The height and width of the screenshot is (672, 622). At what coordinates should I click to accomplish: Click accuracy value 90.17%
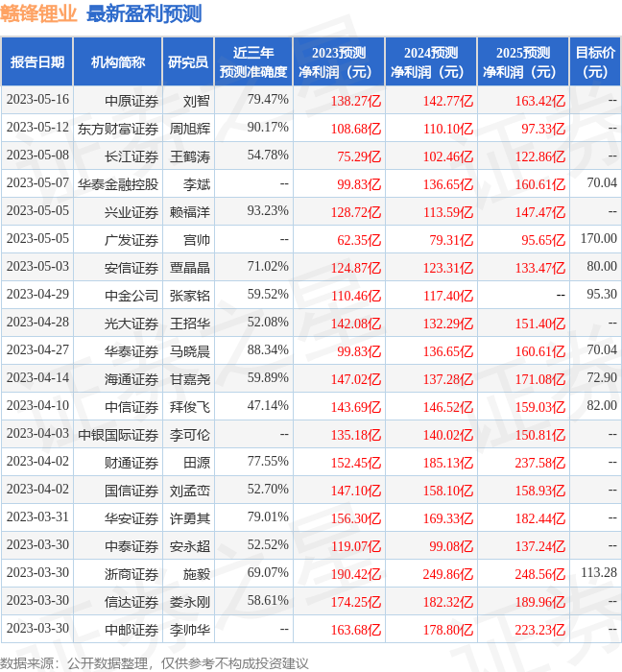[268, 128]
